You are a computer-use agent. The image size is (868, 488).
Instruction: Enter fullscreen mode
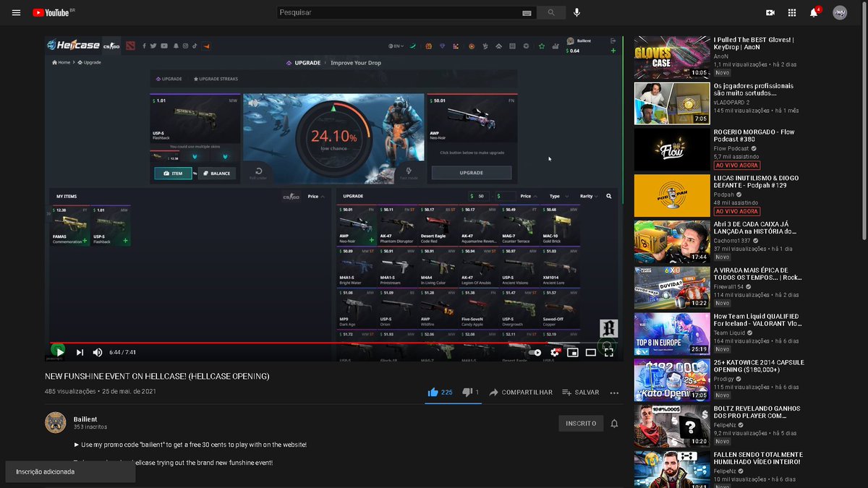click(x=609, y=353)
